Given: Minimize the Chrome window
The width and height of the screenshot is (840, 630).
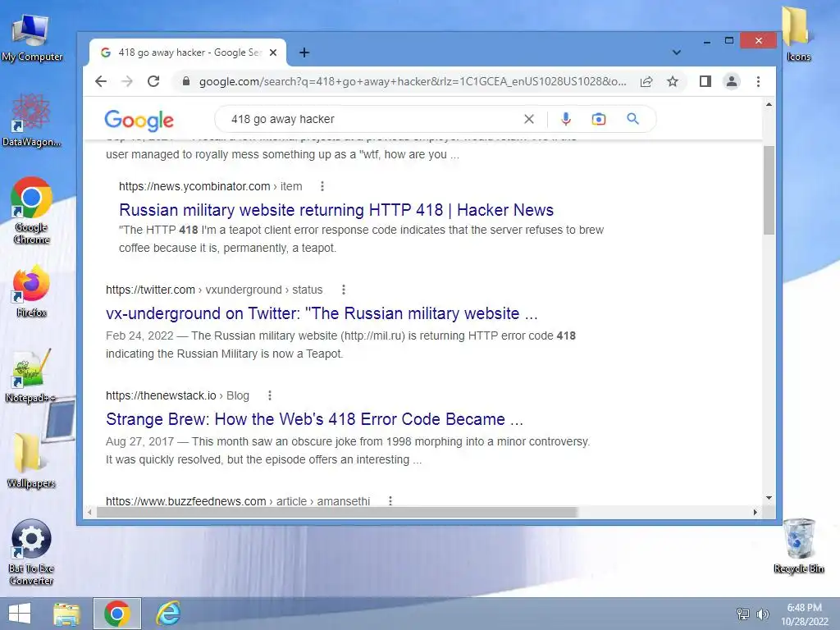Looking at the screenshot, I should [x=707, y=41].
